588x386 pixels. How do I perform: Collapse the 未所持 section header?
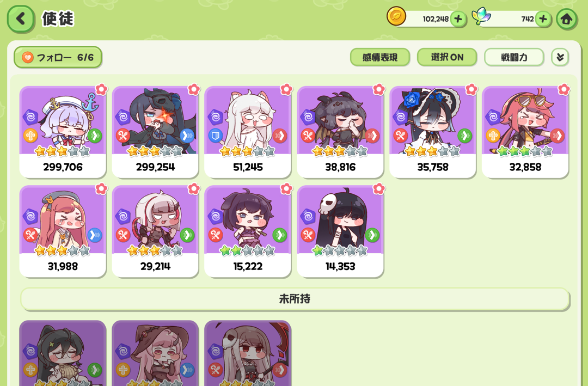(295, 299)
